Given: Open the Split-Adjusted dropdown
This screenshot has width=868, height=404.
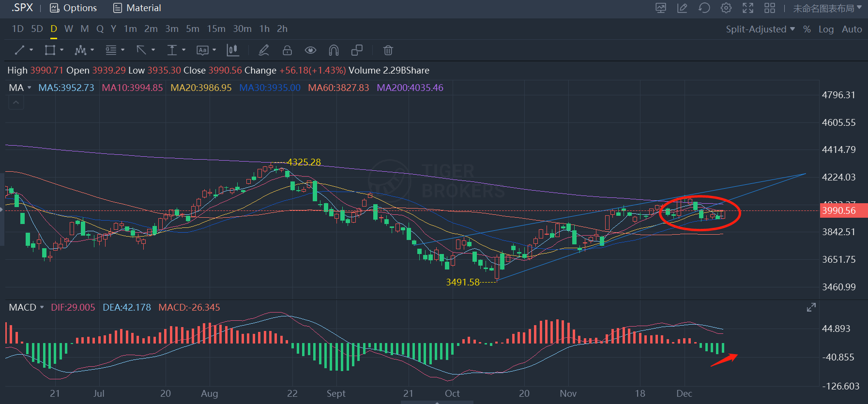Looking at the screenshot, I should [760, 29].
